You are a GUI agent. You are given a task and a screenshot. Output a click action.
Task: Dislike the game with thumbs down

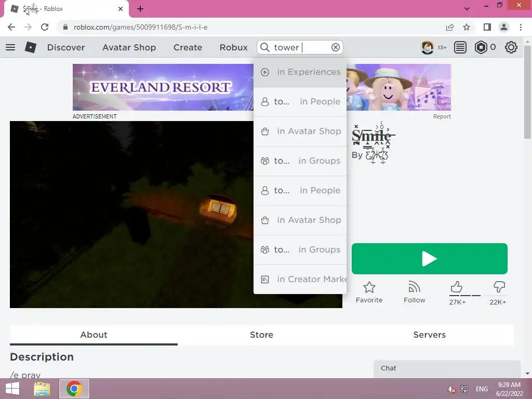499,287
